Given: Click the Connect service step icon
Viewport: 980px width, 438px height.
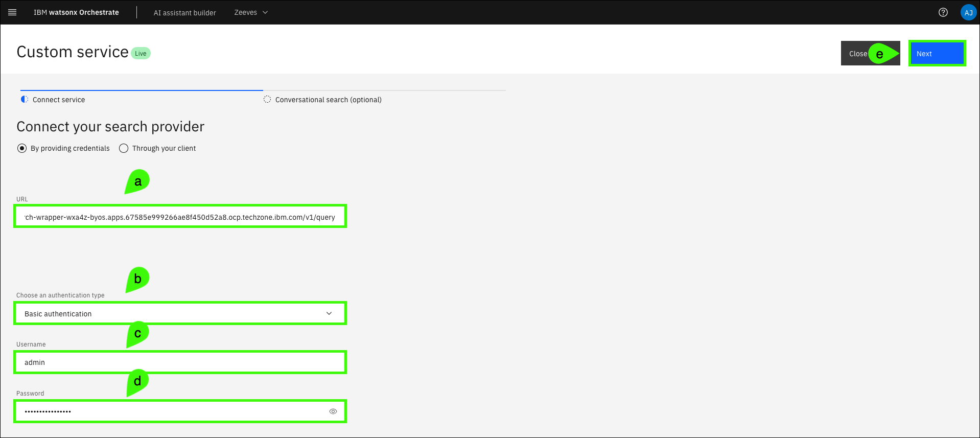Looking at the screenshot, I should (24, 99).
